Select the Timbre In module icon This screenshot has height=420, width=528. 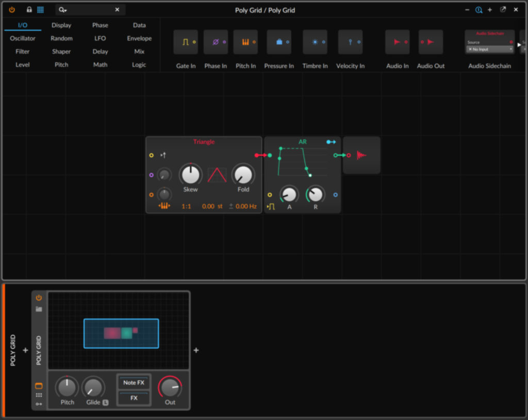click(315, 42)
